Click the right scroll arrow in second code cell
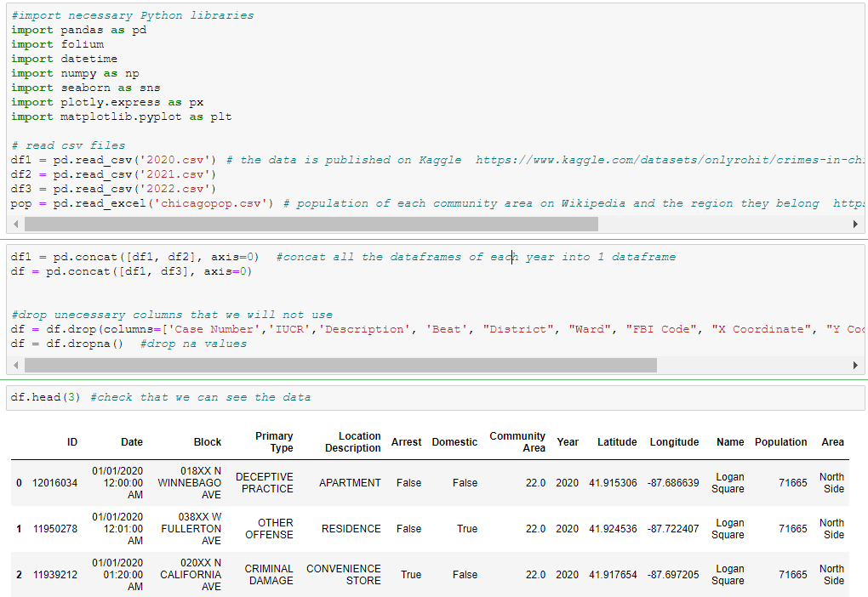This screenshot has width=868, height=597. click(x=855, y=365)
